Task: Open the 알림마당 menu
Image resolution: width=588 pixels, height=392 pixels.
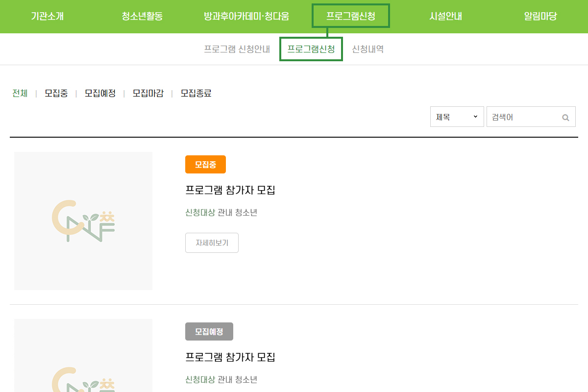Action: [x=540, y=17]
